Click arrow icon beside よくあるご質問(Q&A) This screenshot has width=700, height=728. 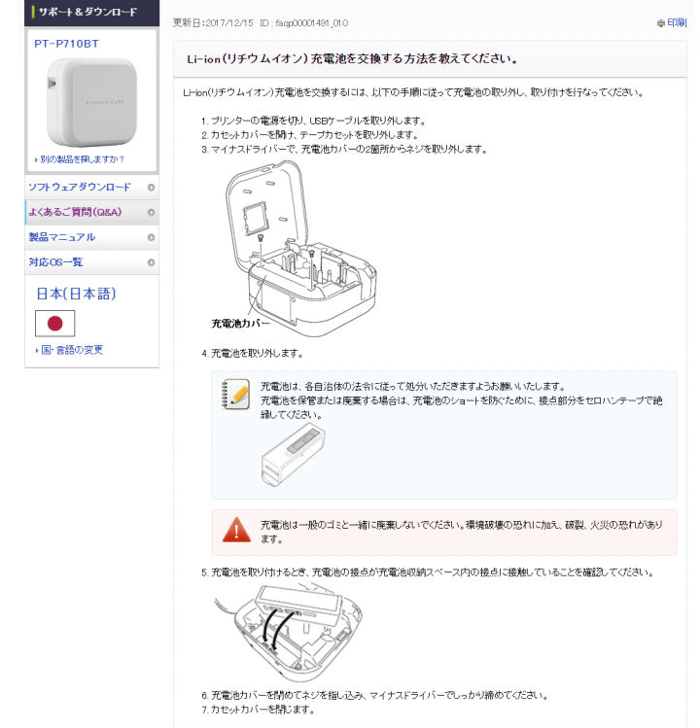click(151, 212)
